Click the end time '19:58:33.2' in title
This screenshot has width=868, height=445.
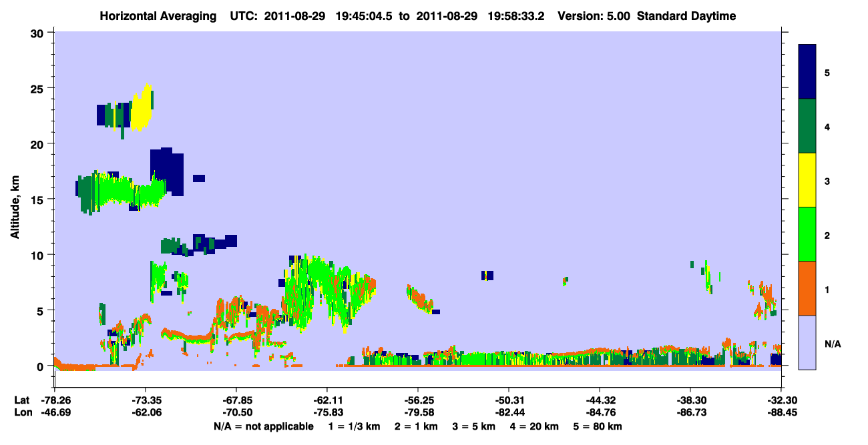[515, 16]
